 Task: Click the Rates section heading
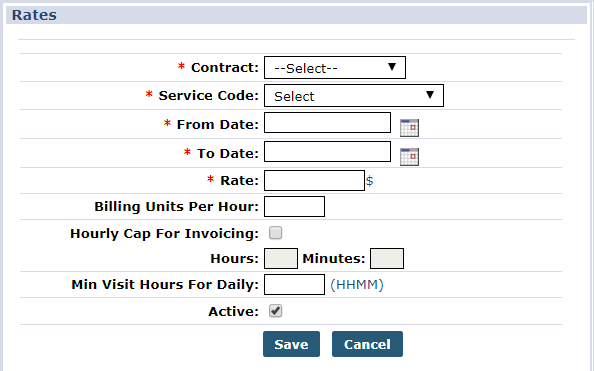34,15
